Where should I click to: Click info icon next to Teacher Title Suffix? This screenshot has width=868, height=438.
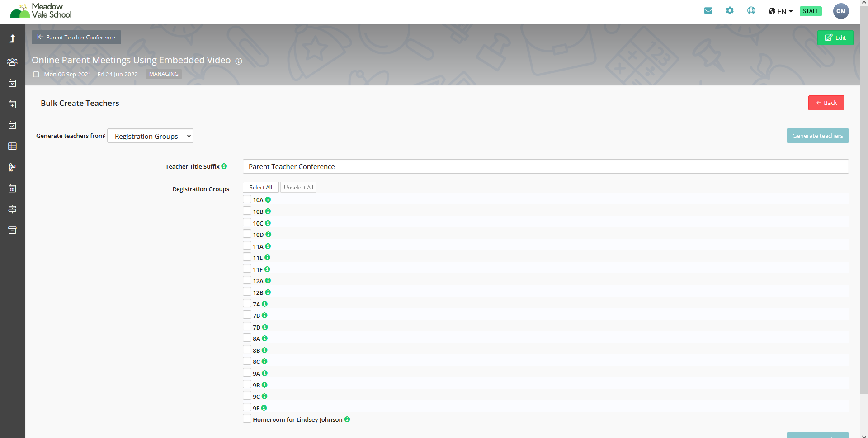[224, 166]
